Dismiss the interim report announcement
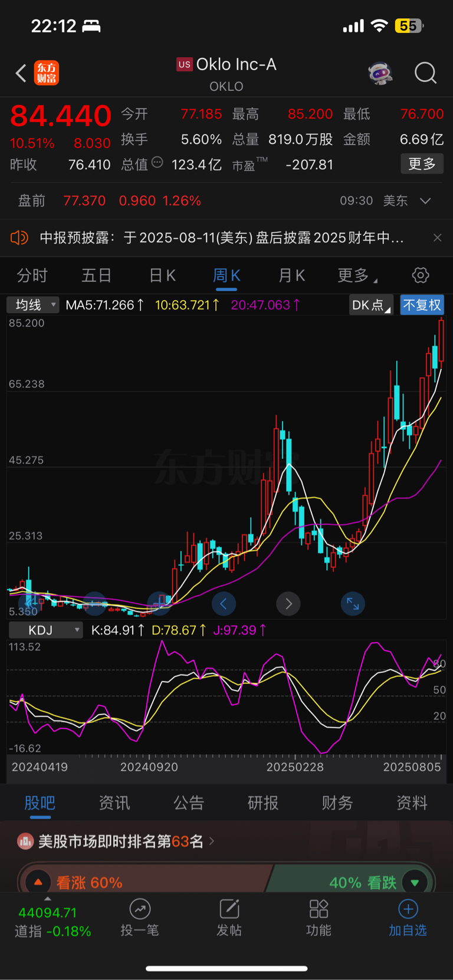This screenshot has height=980, width=453. pos(437,238)
